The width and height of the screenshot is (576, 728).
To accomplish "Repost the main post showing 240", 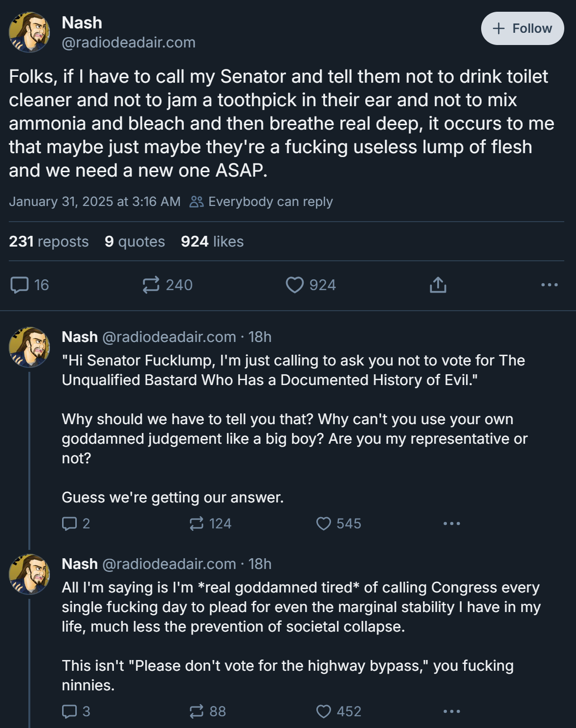I will [167, 285].
